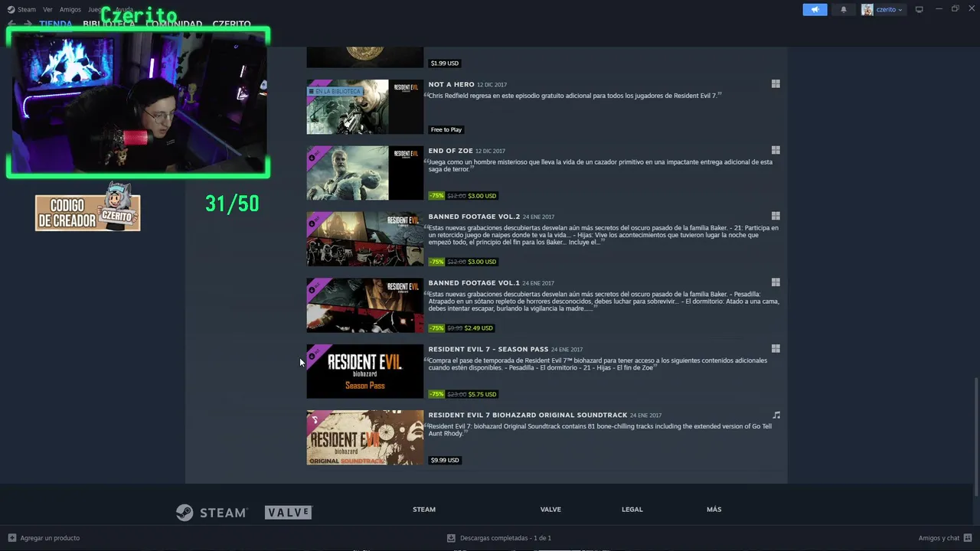This screenshot has width=980, height=551.
Task: Click the MÁS footer heading
Action: (x=714, y=510)
